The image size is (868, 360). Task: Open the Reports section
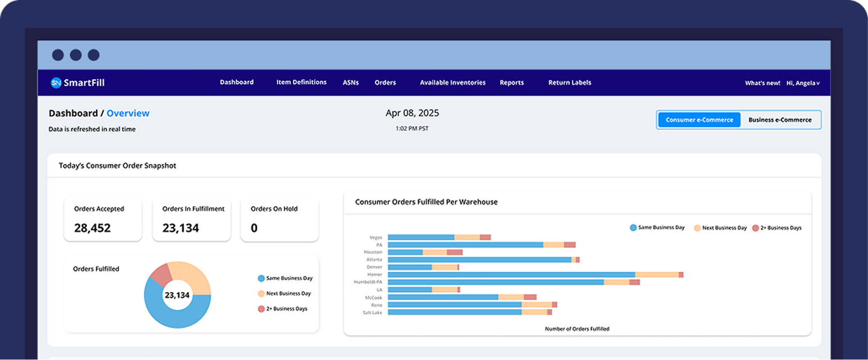512,83
